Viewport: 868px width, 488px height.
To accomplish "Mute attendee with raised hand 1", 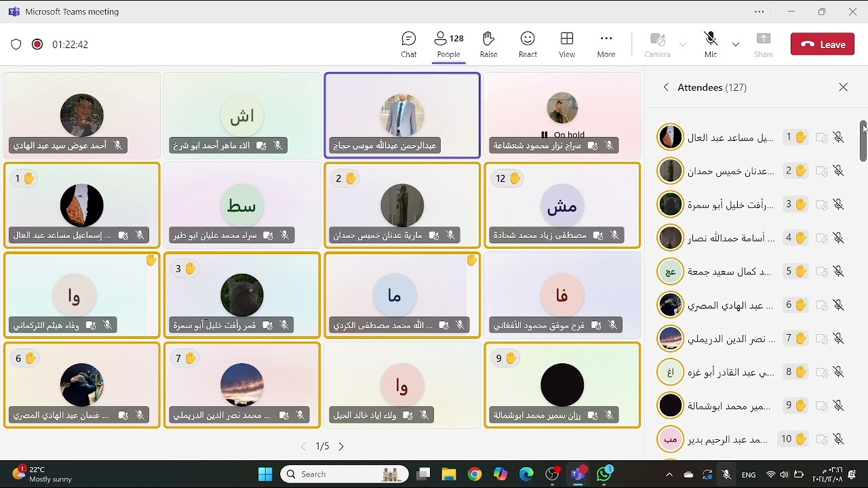I will click(838, 138).
